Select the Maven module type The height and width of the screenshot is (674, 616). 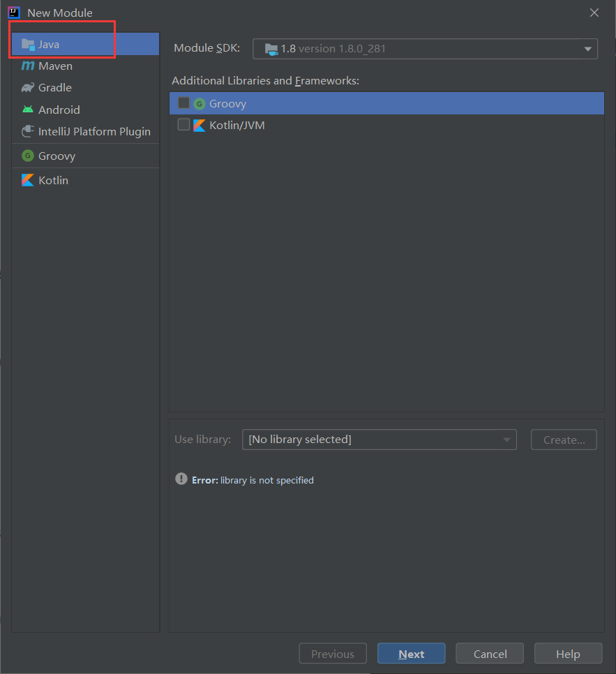coord(85,66)
